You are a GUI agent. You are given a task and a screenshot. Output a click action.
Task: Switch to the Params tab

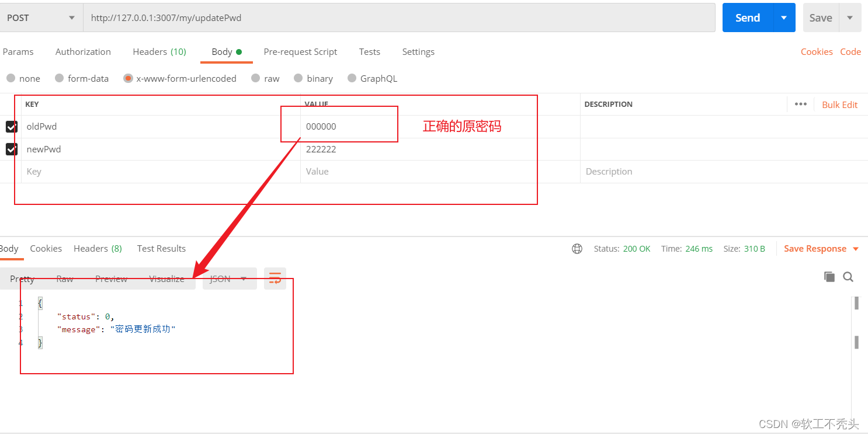(x=18, y=51)
